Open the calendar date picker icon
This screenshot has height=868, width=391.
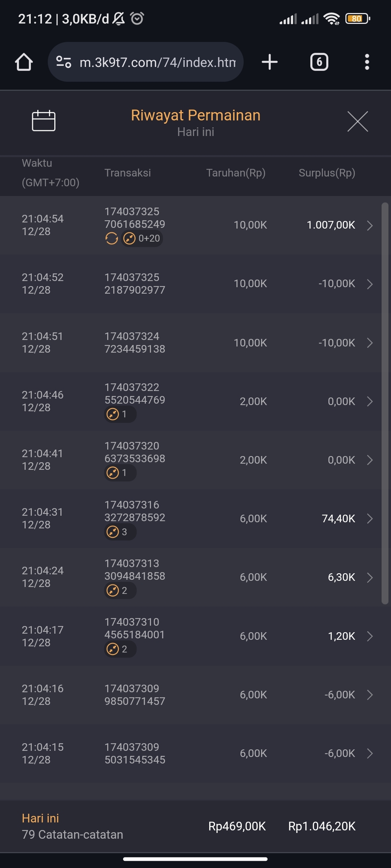click(43, 121)
